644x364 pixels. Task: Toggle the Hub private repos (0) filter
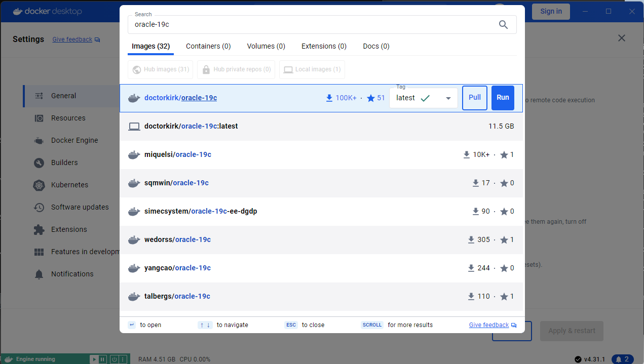tap(236, 69)
